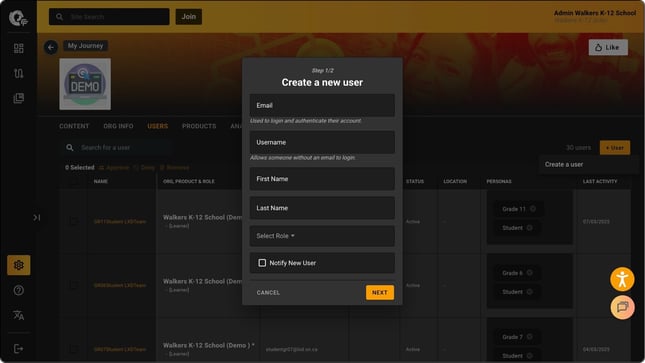Click the Grade 11 persona tag

click(518, 209)
